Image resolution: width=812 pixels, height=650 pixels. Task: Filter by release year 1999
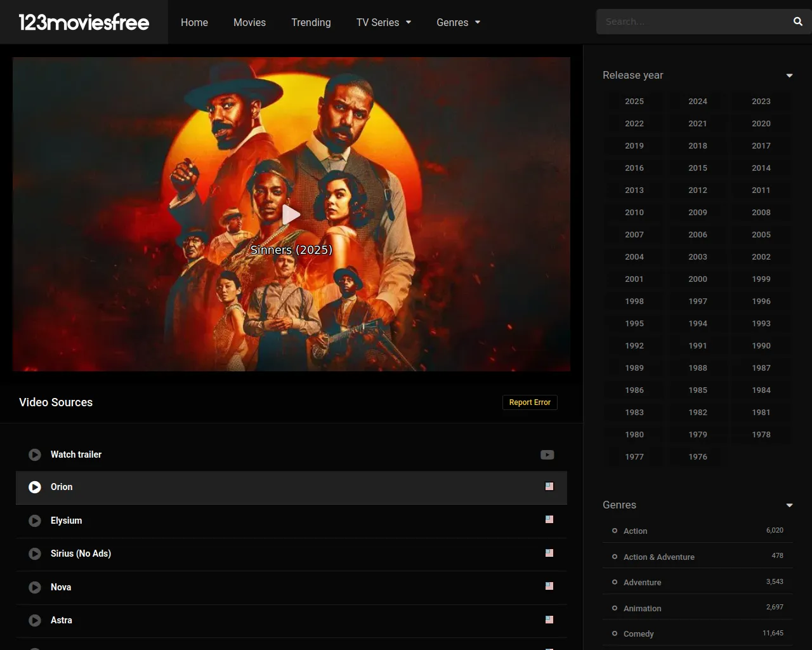click(x=761, y=279)
